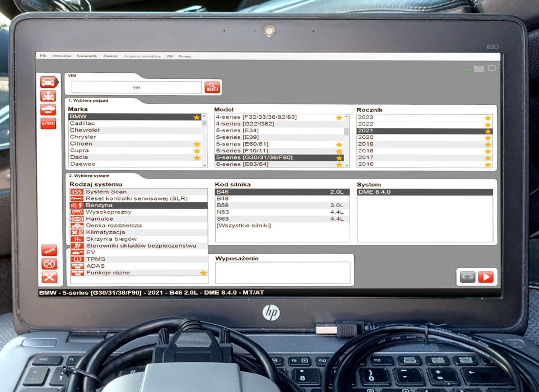Select ADAS system type

tap(139, 266)
